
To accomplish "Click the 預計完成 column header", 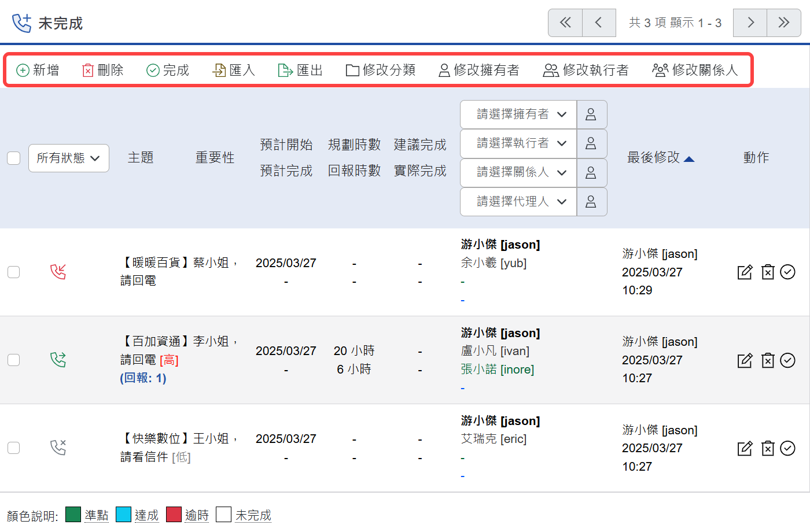I will 286,171.
